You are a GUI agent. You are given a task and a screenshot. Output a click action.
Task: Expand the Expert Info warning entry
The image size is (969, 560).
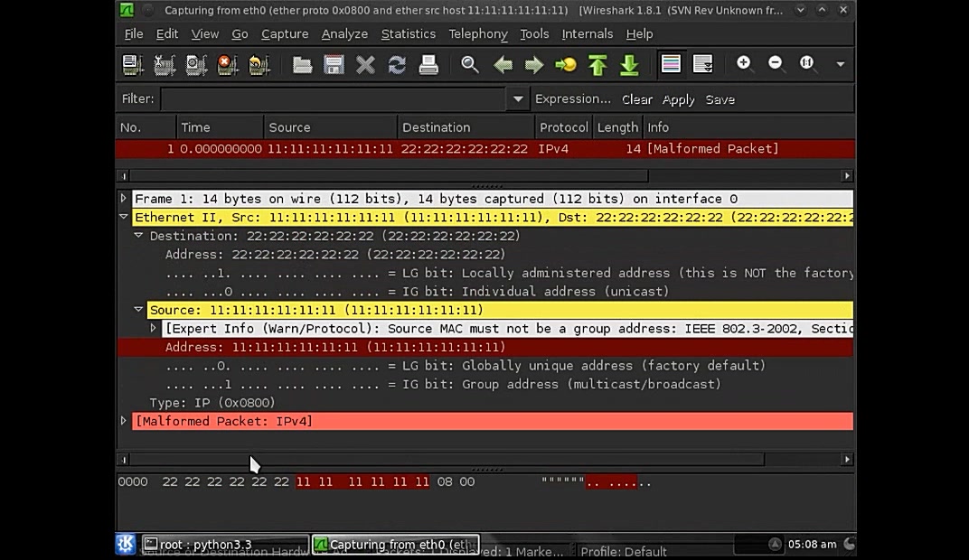(154, 328)
